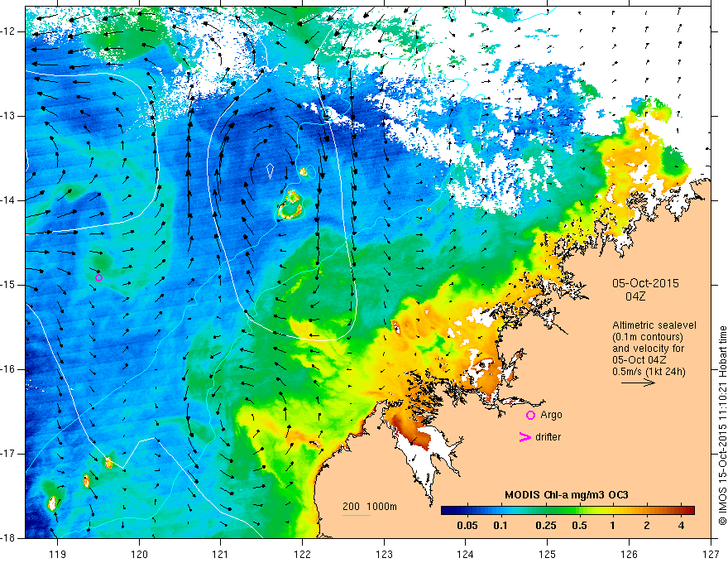Image resolution: width=728 pixels, height=563 pixels.
Task: Click the Argo legend circle symbol
Action: pyautogui.click(x=530, y=416)
